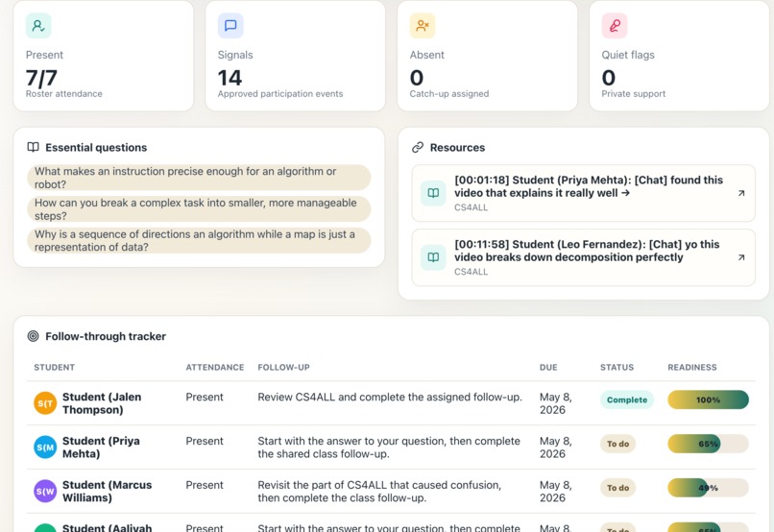Click Jalen Thompson's orange avatar
This screenshot has height=532, width=774.
(45, 403)
